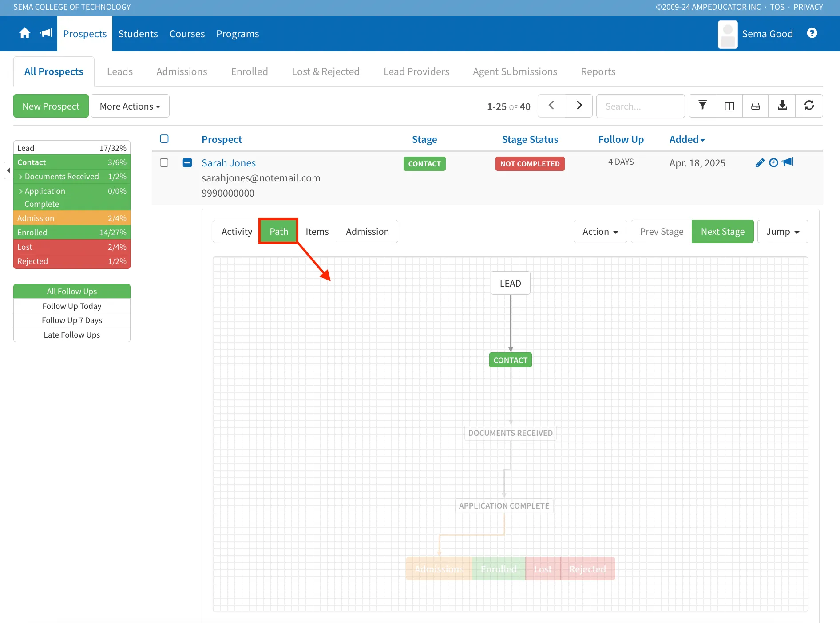Filter by Admission stage in sidebar

click(x=72, y=218)
